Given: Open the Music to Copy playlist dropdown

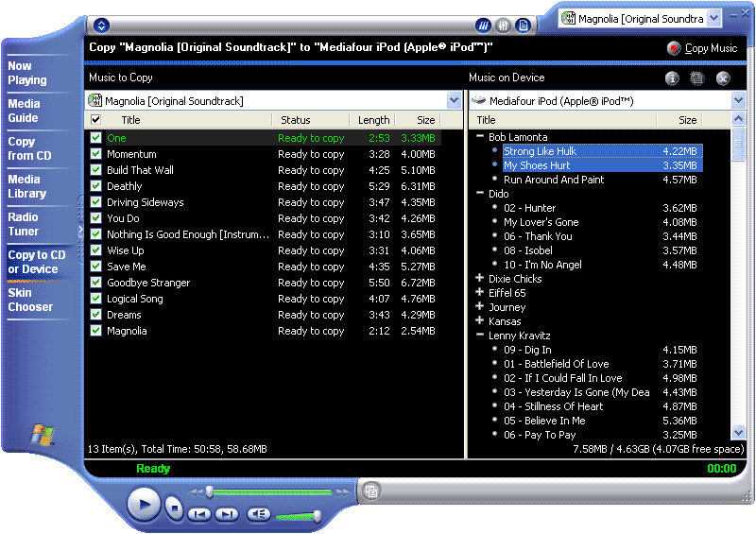Looking at the screenshot, I should point(454,100).
